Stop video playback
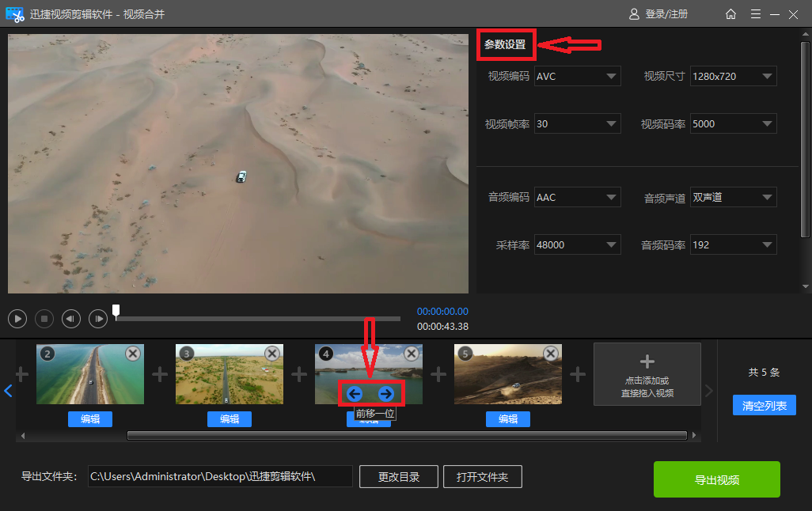812x511 pixels. click(x=44, y=318)
